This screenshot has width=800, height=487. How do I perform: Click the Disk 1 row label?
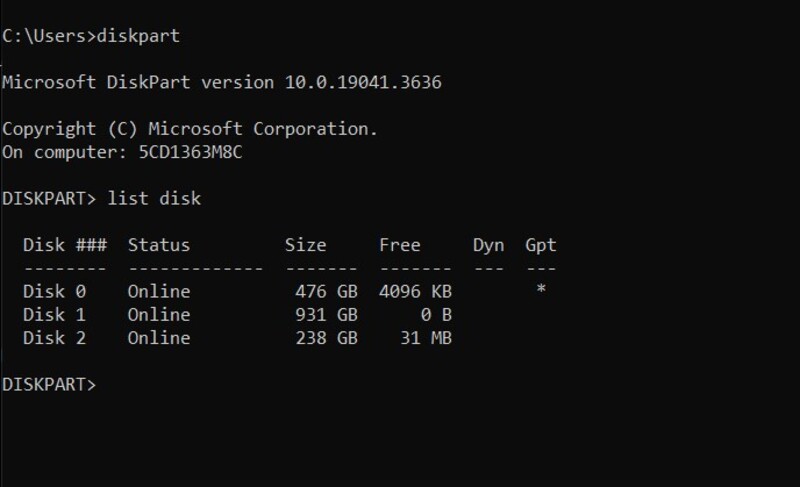coord(54,315)
